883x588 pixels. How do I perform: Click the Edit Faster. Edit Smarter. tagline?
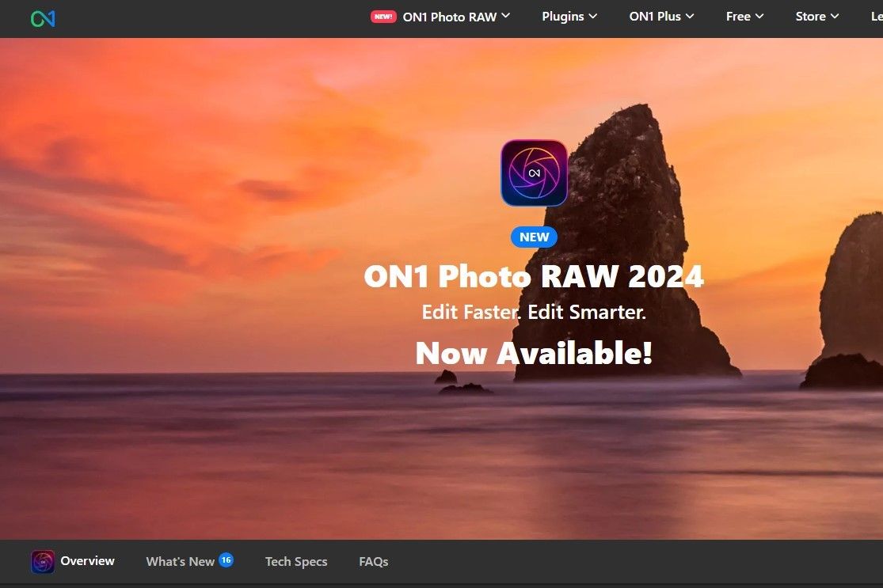coord(534,312)
